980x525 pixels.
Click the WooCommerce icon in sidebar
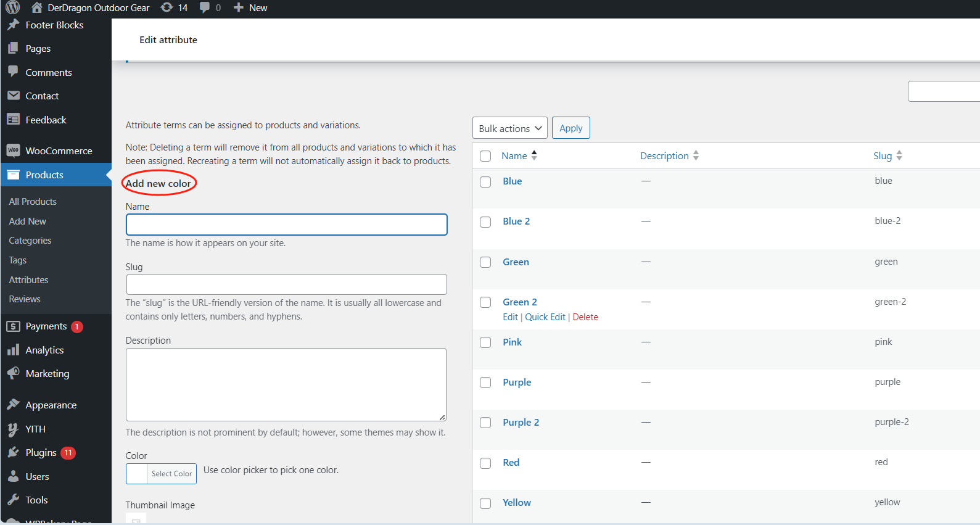coord(13,151)
